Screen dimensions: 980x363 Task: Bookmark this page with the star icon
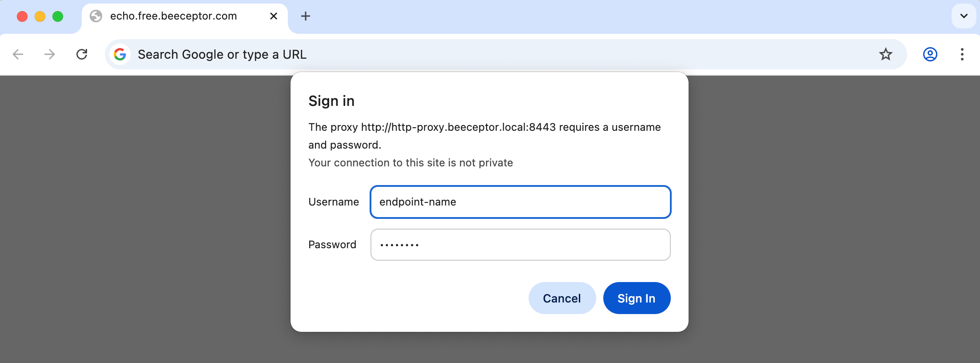(886, 54)
